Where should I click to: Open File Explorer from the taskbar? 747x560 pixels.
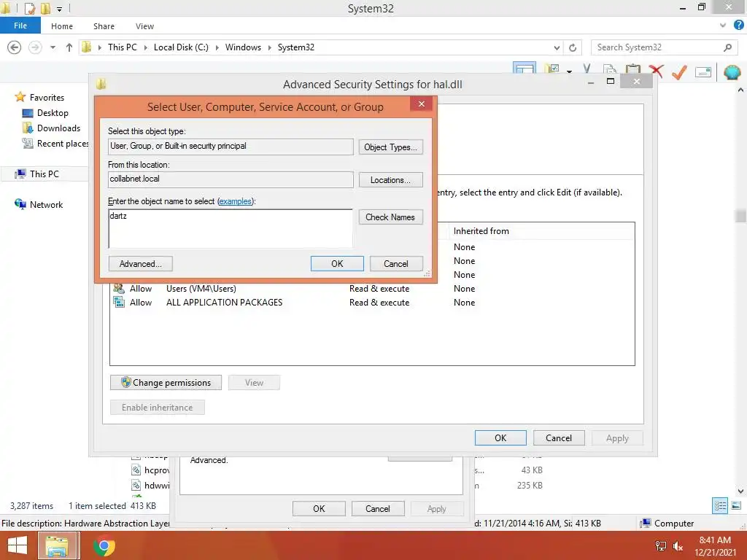[57, 545]
